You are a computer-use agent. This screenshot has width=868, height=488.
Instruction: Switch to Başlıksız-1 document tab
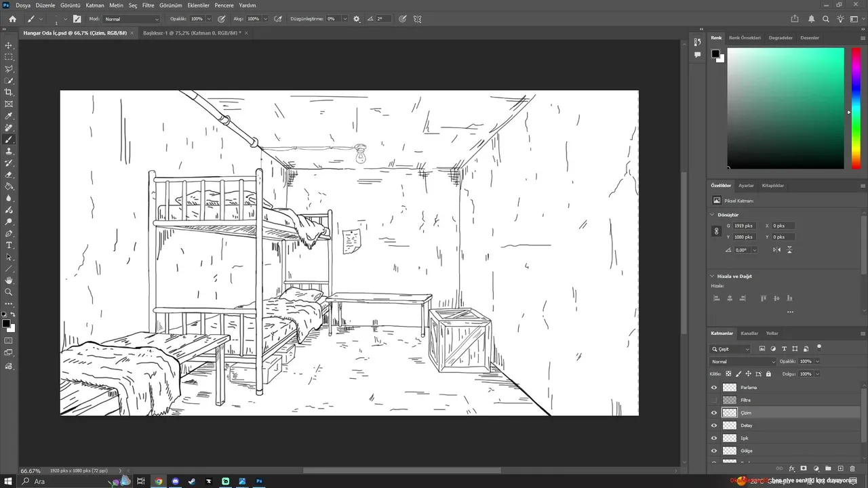192,33
